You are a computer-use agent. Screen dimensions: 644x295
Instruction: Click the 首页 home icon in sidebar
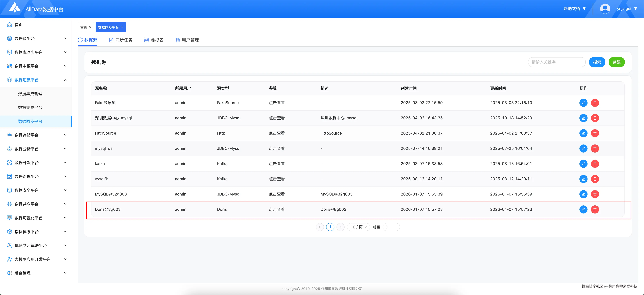click(x=9, y=24)
